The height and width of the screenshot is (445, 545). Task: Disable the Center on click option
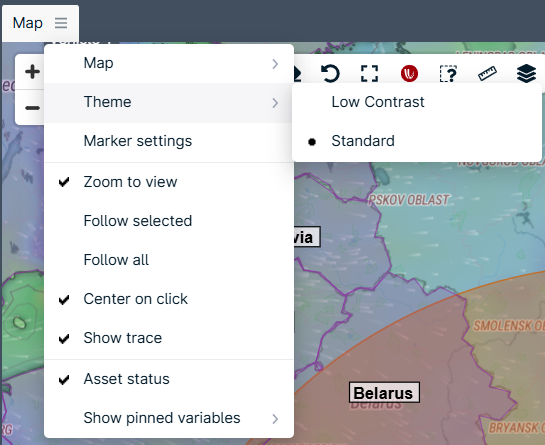tap(169, 299)
